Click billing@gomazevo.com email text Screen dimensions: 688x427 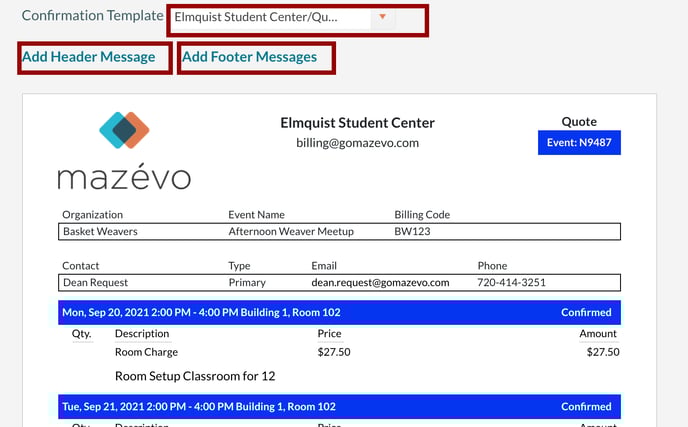pos(357,143)
